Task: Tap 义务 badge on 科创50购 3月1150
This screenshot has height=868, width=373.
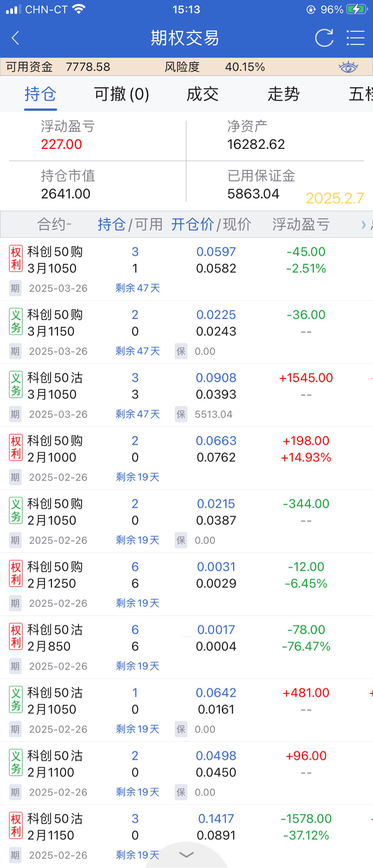Action: tap(16, 322)
